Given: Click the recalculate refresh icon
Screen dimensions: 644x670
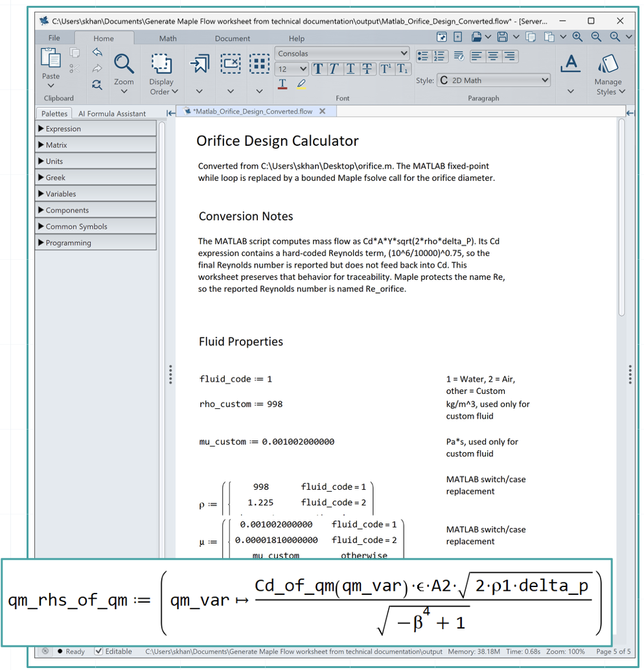Looking at the screenshot, I should (x=97, y=85).
